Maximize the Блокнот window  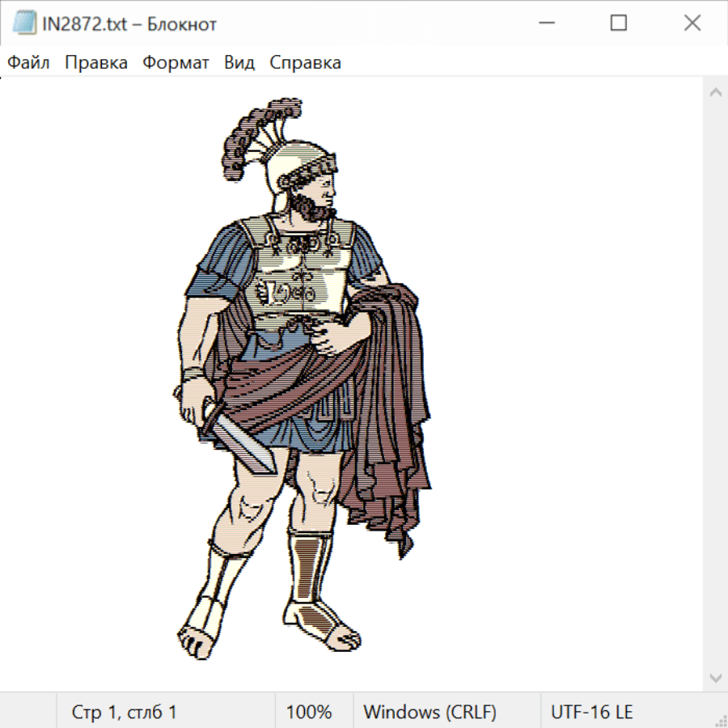(618, 23)
